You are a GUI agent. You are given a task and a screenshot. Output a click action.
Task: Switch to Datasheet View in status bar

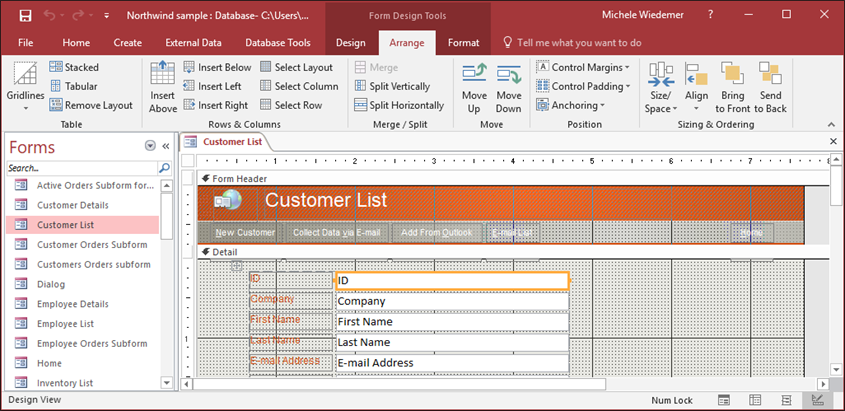pos(755,400)
